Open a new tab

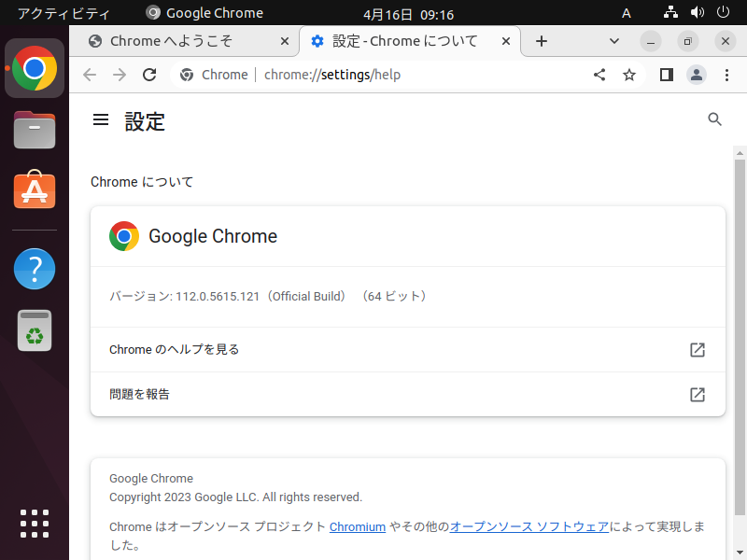(x=542, y=41)
